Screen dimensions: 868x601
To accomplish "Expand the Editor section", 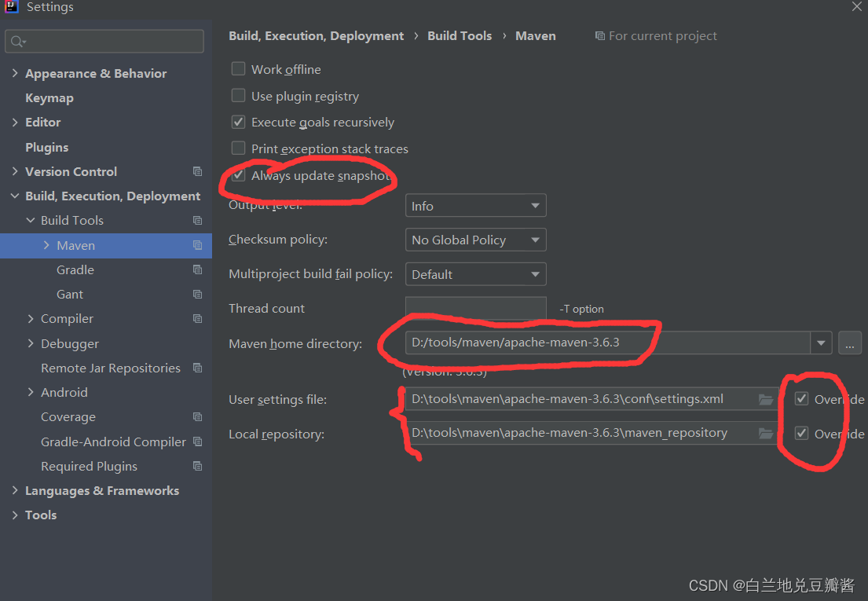I will pyautogui.click(x=15, y=123).
